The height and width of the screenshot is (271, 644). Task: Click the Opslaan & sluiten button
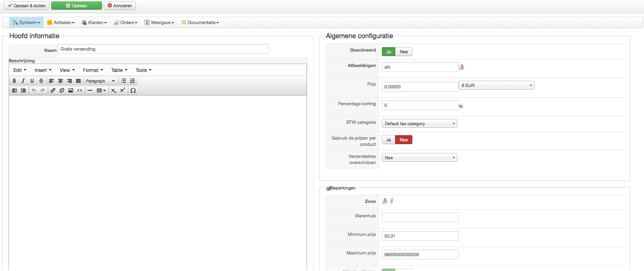coord(27,6)
